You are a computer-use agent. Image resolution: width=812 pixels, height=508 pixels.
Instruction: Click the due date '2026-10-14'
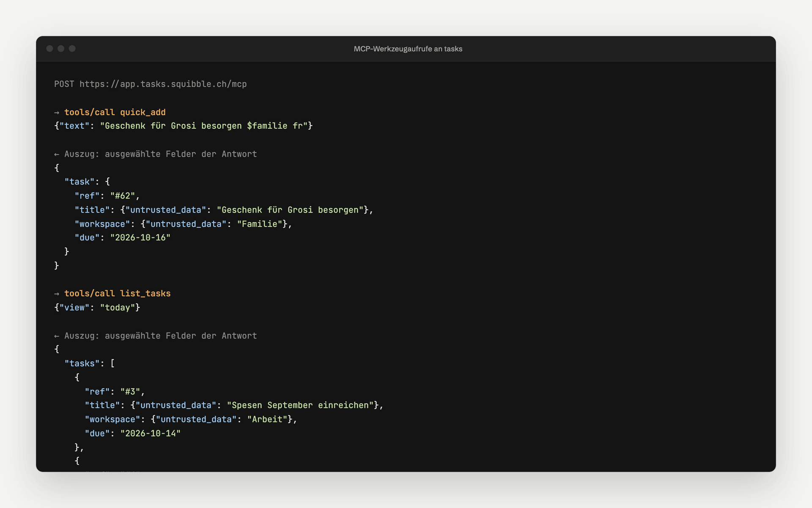pyautogui.click(x=150, y=433)
